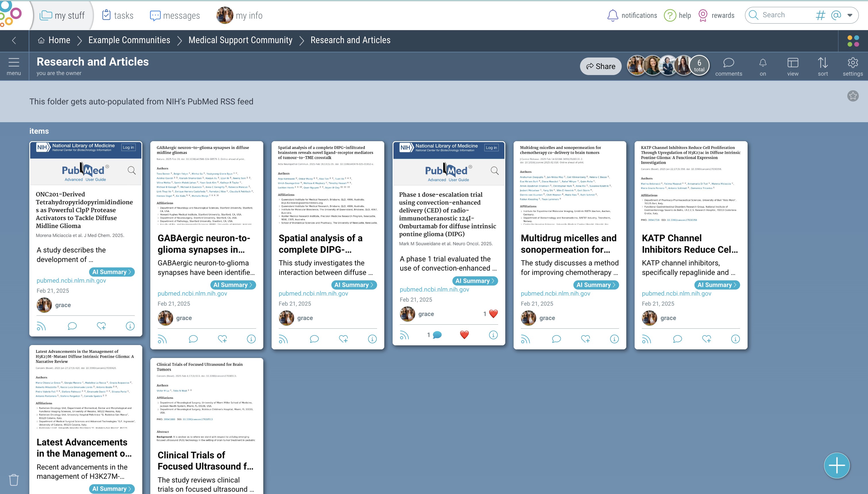The width and height of the screenshot is (868, 494).
Task: Open pubmed link on Multidrug micelles card
Action: (x=555, y=294)
